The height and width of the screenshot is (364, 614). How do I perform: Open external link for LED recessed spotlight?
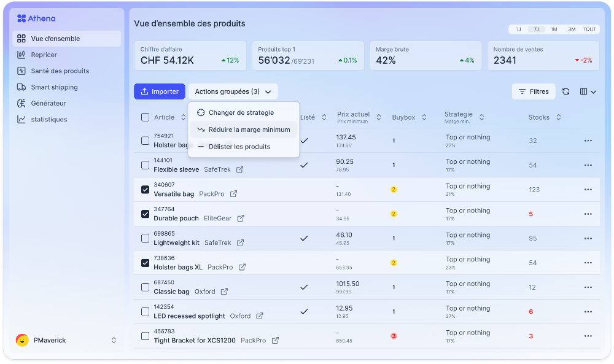pyautogui.click(x=260, y=316)
